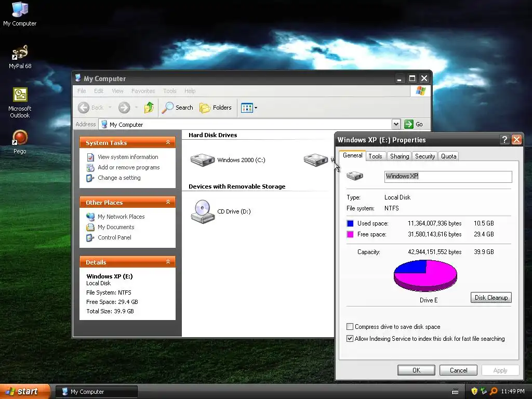Viewport: 532px width, 399px height.
Task: Click the volume label field Windows XP
Action: (448, 177)
